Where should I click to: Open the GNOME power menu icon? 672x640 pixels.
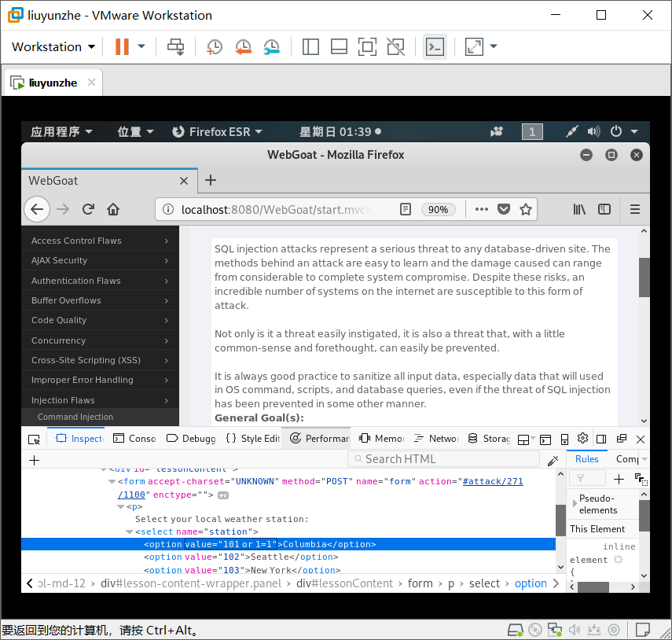coord(616,131)
